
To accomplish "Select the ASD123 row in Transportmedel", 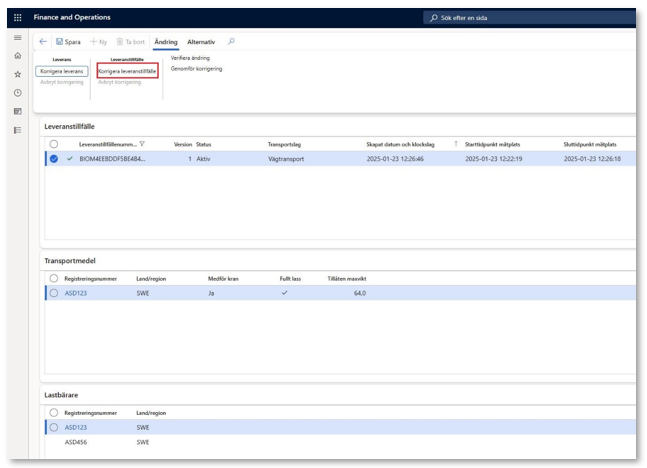I will (54, 293).
